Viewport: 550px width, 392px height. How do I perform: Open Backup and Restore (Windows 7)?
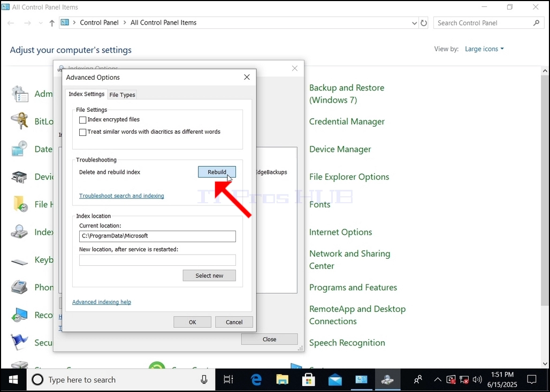coord(347,94)
